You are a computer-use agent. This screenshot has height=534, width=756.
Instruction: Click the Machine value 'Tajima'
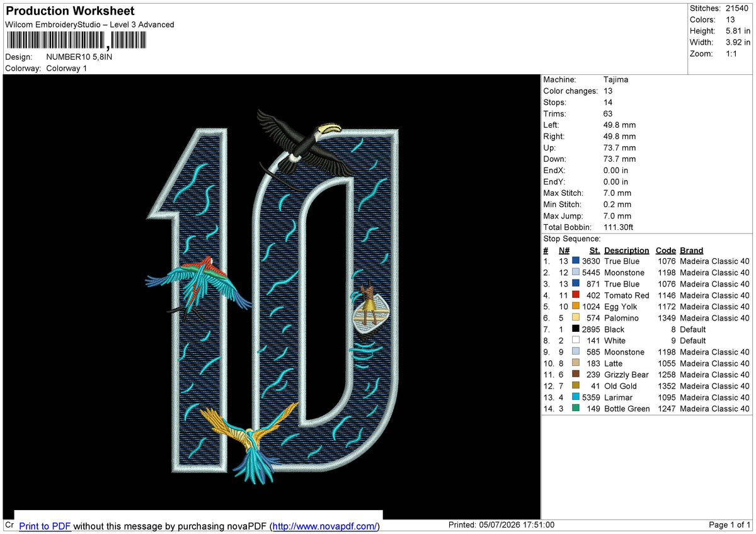(x=616, y=79)
